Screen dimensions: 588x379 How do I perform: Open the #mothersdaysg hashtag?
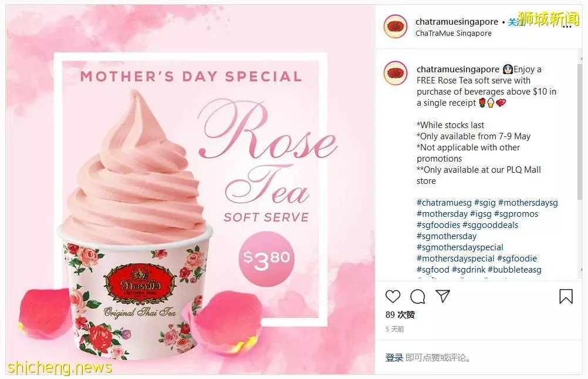pyautogui.click(x=528, y=203)
